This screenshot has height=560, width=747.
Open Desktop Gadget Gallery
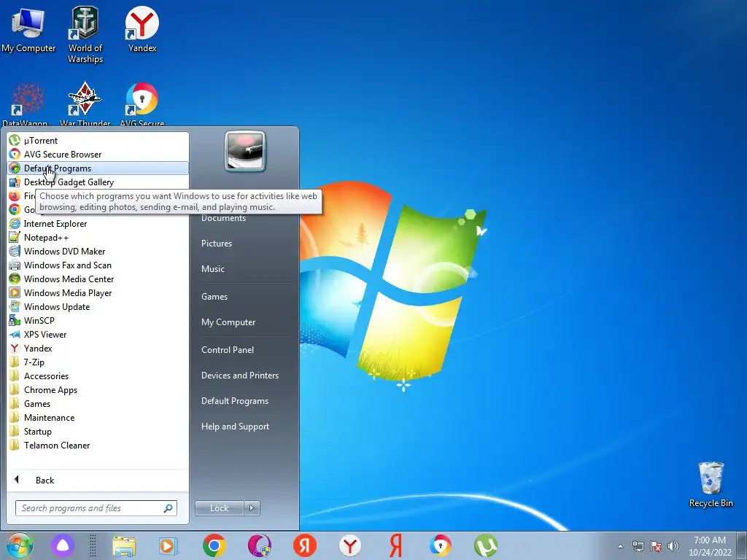98,182
